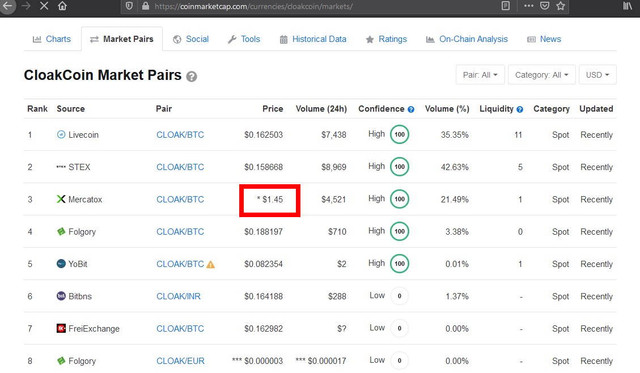Open Livecoin's CLOAK/BTC pair link
Viewport: 640px width, 373px height.
tap(180, 135)
